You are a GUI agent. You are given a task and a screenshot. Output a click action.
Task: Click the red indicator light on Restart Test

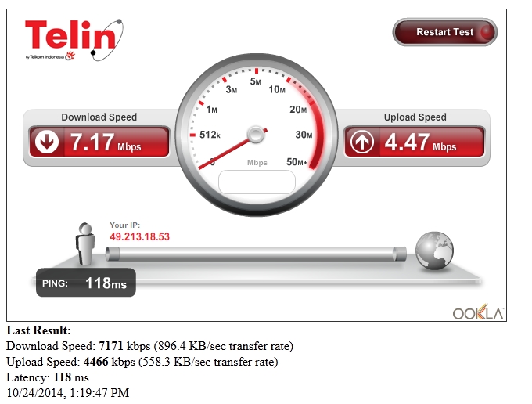487,32
